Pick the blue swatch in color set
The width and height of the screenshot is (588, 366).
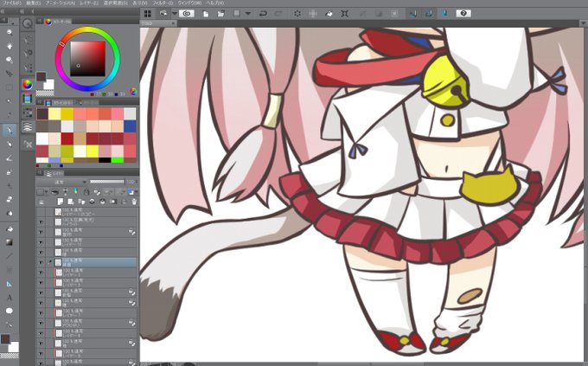coord(130,125)
